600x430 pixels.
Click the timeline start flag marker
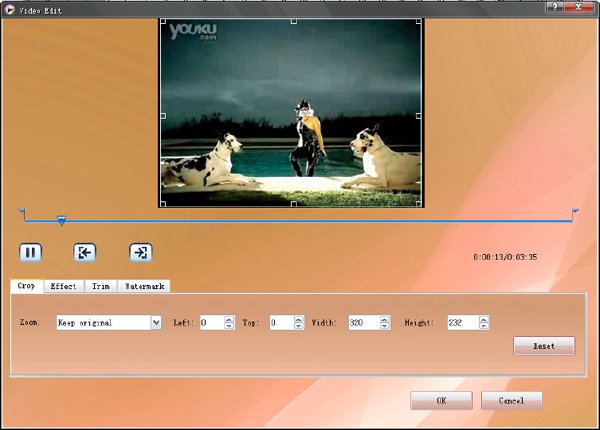22,213
